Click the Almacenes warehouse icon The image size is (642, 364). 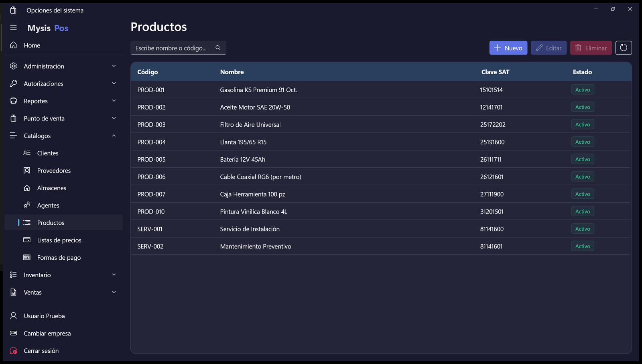coord(27,188)
